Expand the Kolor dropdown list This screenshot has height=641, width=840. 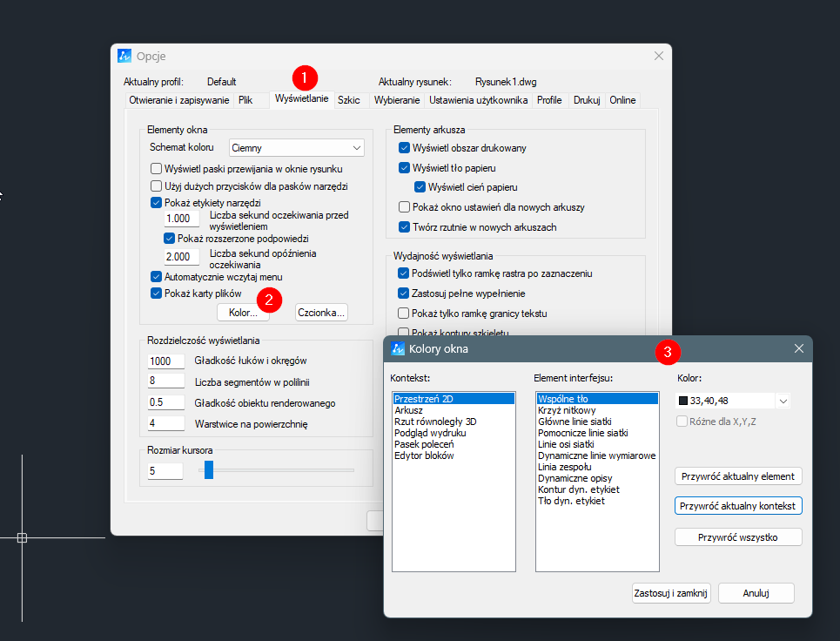point(783,401)
